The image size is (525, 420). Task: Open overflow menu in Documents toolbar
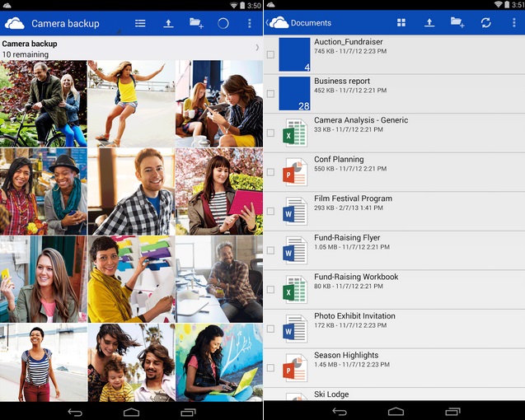click(x=514, y=23)
